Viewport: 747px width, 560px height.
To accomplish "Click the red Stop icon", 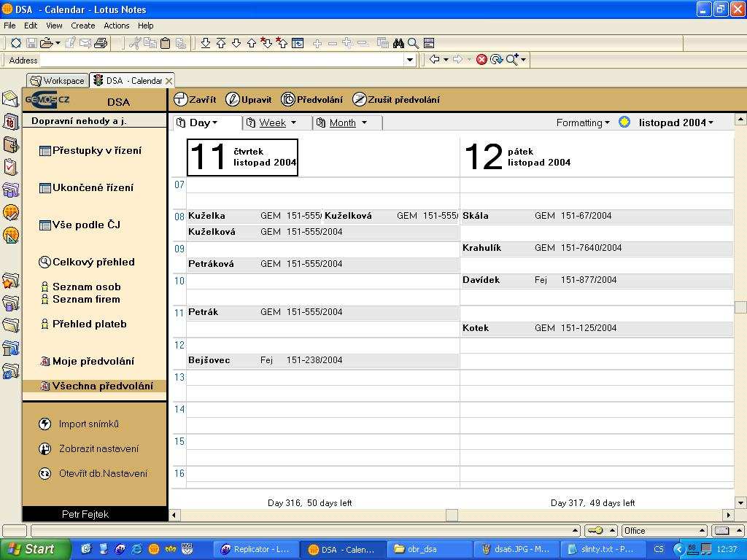I will tap(481, 60).
